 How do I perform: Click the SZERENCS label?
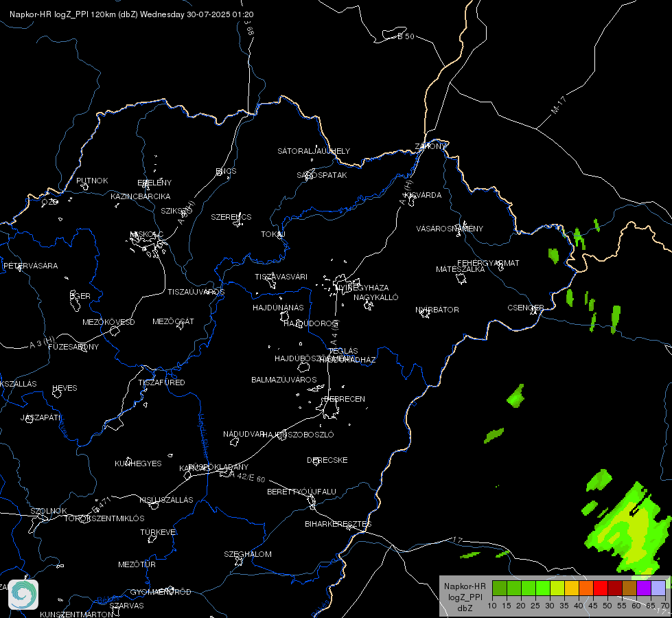tap(231, 217)
